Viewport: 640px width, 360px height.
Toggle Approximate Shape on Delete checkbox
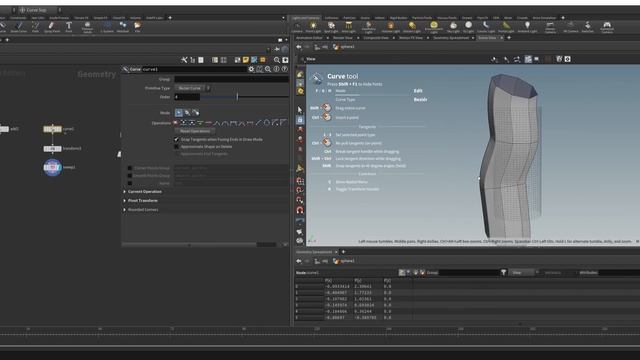click(x=177, y=147)
